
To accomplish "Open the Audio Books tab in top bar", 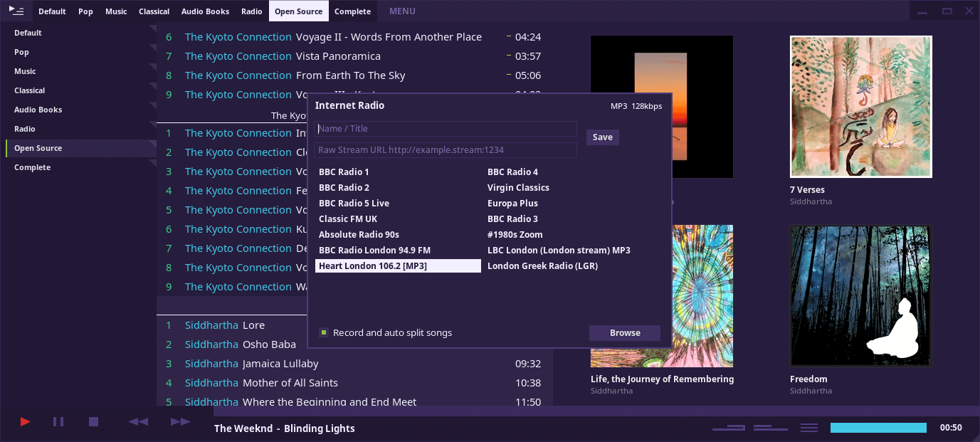I will pos(205,11).
